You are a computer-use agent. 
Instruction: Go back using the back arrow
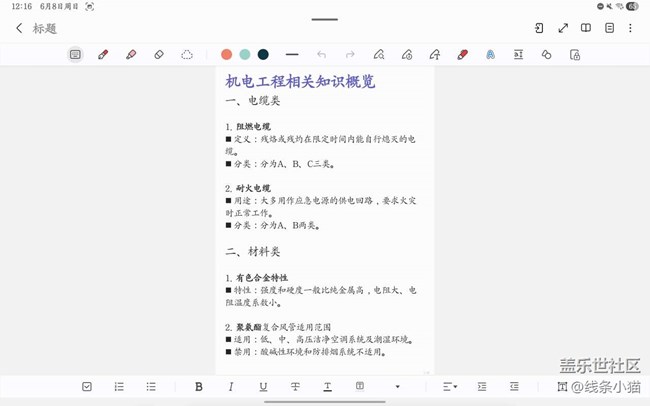click(19, 28)
